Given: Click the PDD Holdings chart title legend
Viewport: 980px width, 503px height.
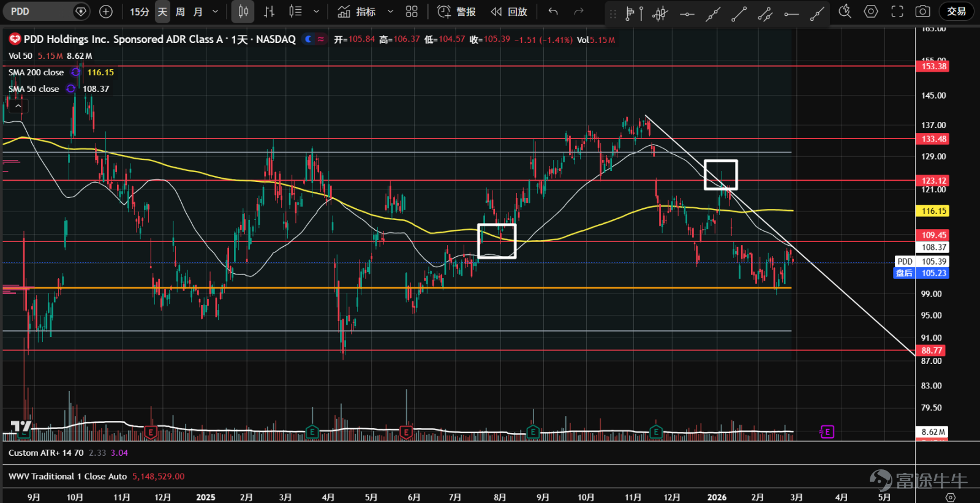Looking at the screenshot, I should coord(159,39).
